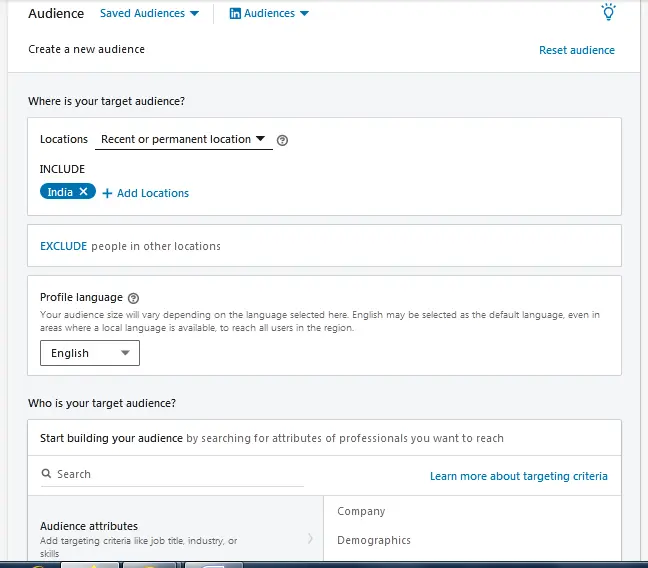Click the LinkedIn logo next to Audiences

tap(235, 14)
